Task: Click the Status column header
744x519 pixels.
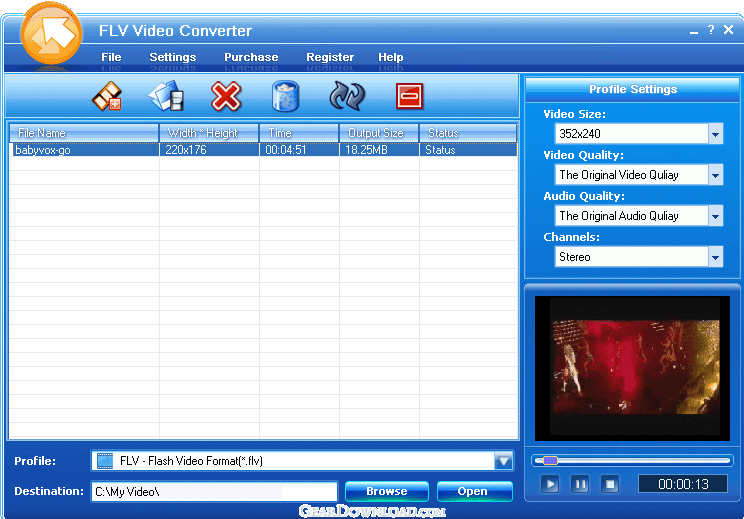Action: [x=468, y=133]
